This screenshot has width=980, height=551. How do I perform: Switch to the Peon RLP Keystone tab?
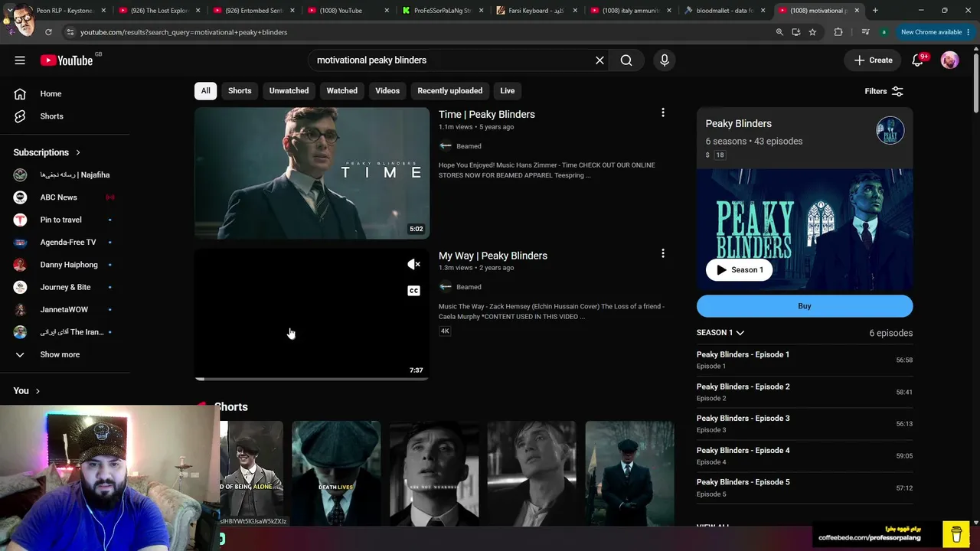[64, 11]
